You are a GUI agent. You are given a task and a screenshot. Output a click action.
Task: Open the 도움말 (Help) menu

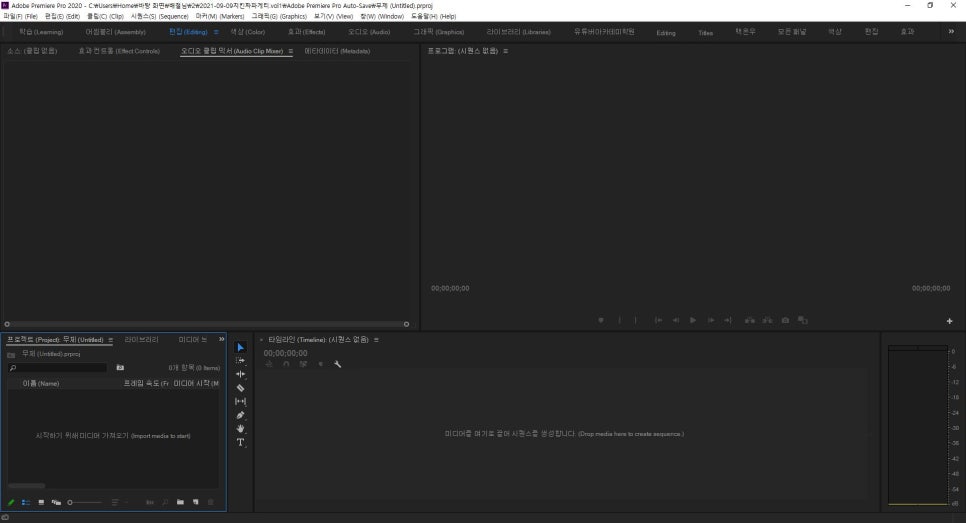[x=434, y=17]
